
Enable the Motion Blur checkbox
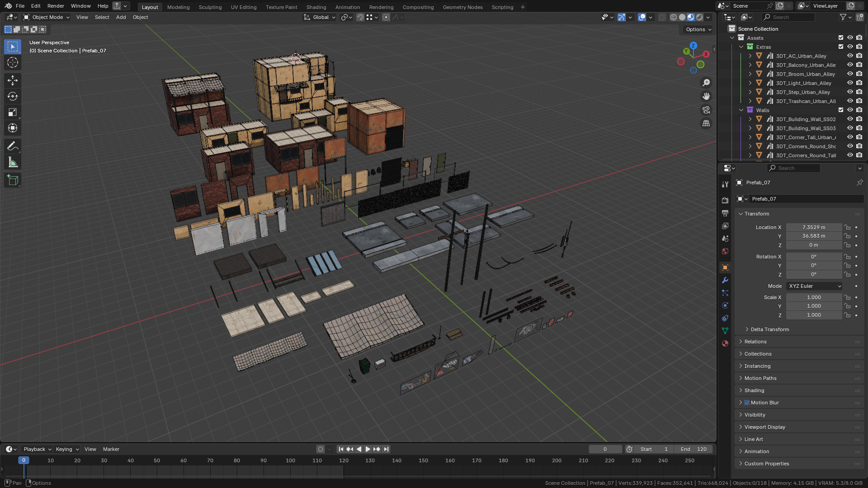747,403
